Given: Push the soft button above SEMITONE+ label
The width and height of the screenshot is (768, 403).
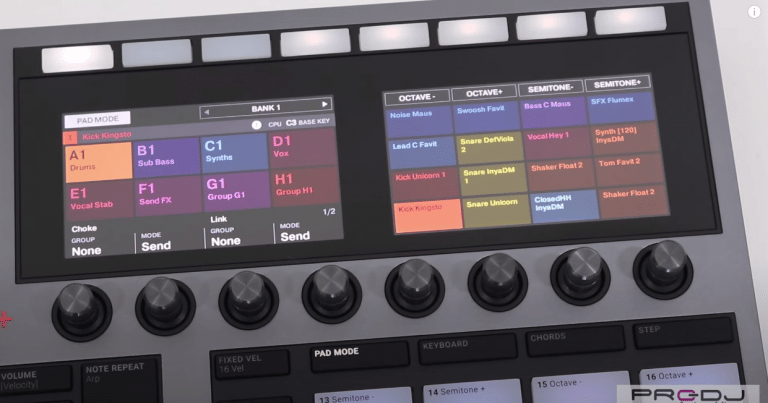Looking at the screenshot, I should tap(630, 20).
